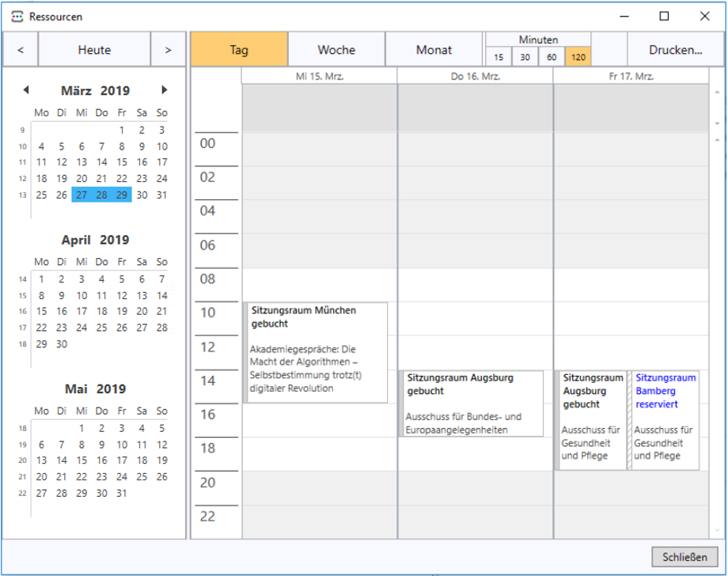728x576 pixels.
Task: Select April 17 in the mini calendar
Action: 82,311
